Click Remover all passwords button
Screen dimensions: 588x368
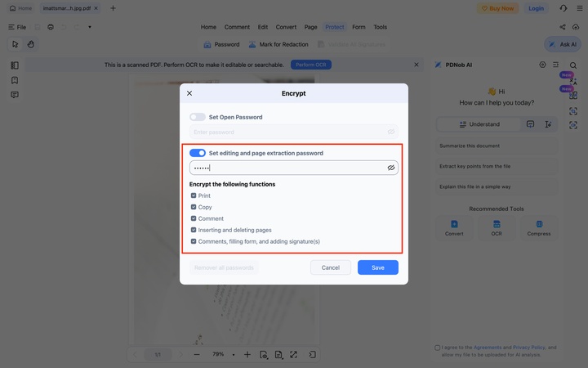point(224,267)
